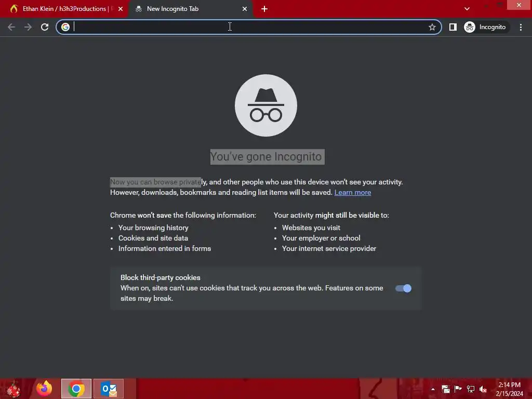
Task: Go forward with the forward arrow button
Action: [x=28, y=27]
